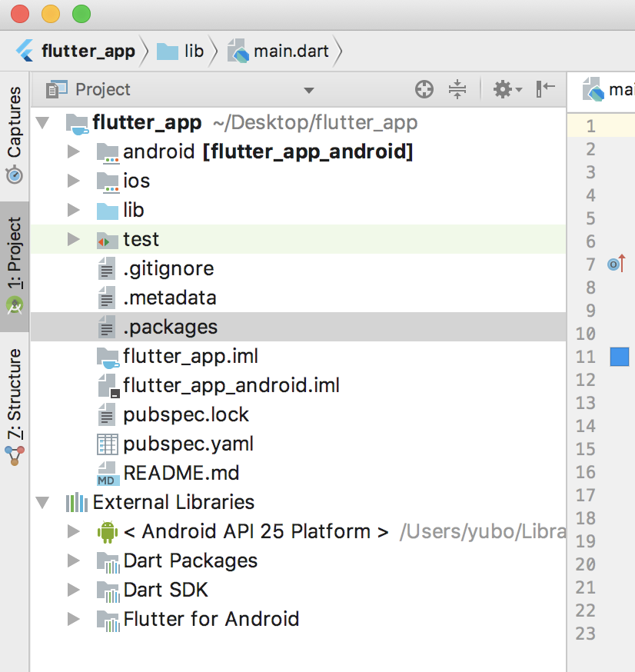Select the pubspec.yaml file name
The width and height of the screenshot is (635, 672).
(188, 444)
